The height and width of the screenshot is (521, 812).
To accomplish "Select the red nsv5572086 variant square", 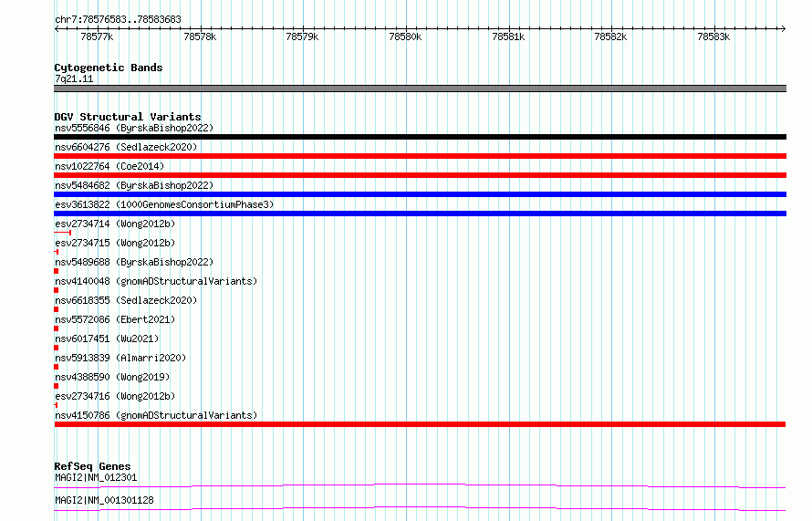I will coord(56,328).
